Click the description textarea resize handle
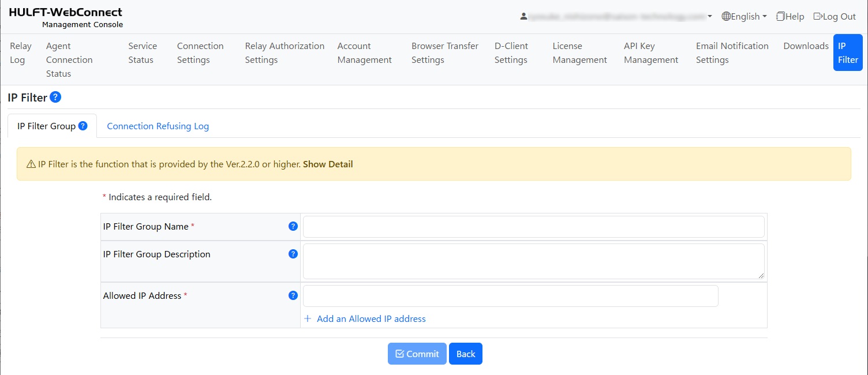Screen dimensions: 868x375 [x=761, y=276]
